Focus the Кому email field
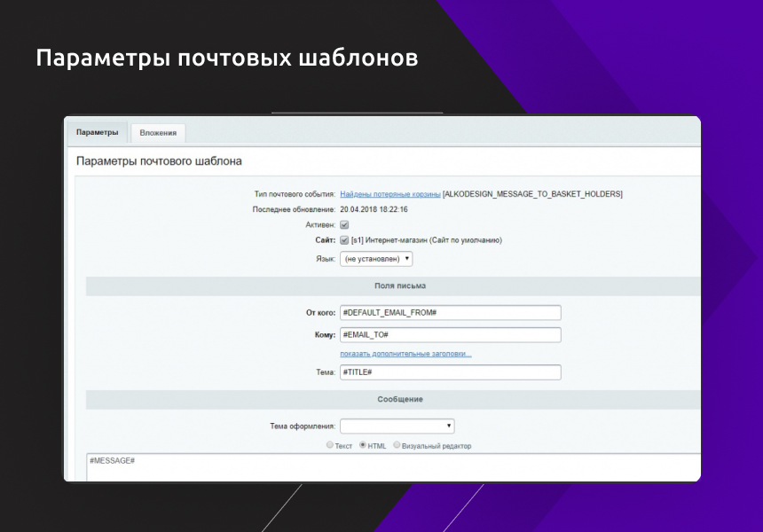The image size is (763, 532). [451, 335]
